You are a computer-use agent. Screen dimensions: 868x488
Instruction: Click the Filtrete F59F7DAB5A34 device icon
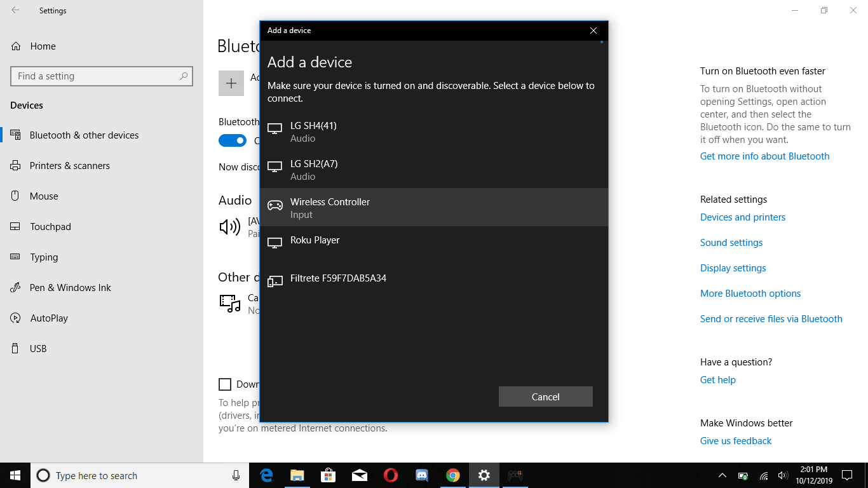click(x=275, y=281)
